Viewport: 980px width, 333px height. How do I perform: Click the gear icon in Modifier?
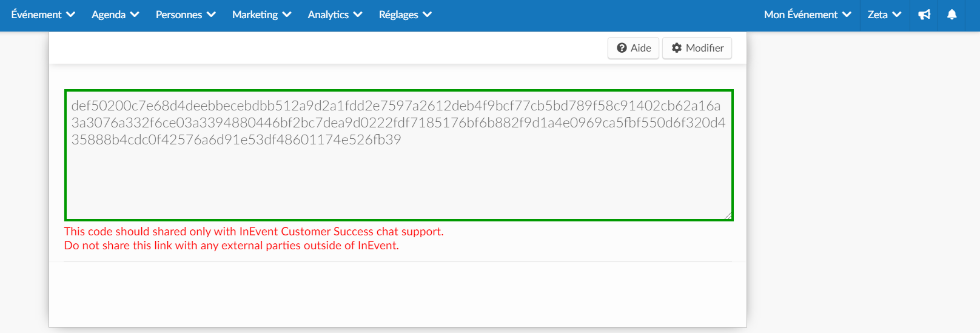click(x=677, y=48)
